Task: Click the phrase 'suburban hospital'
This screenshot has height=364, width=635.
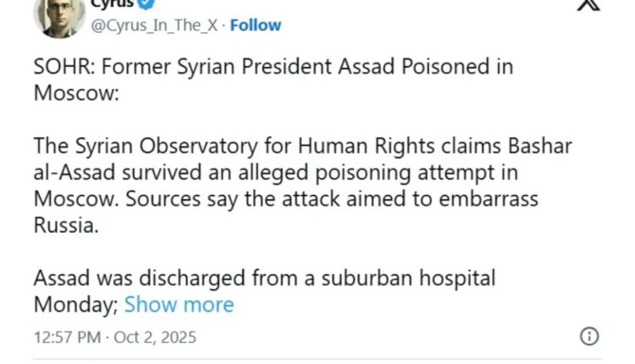Action: [x=421, y=278]
